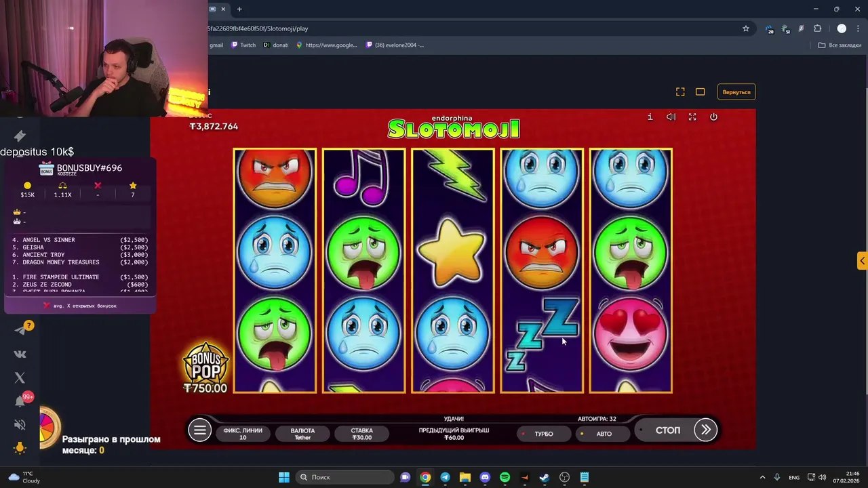Open the gmail bookmark
This screenshot has width=868, height=488.
pyautogui.click(x=216, y=45)
